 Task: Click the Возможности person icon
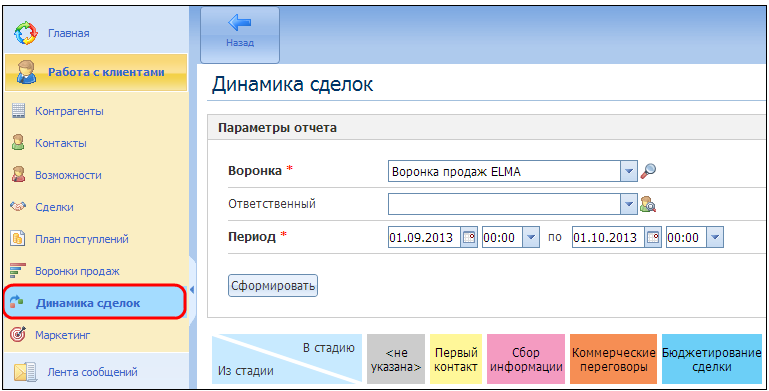tap(19, 175)
